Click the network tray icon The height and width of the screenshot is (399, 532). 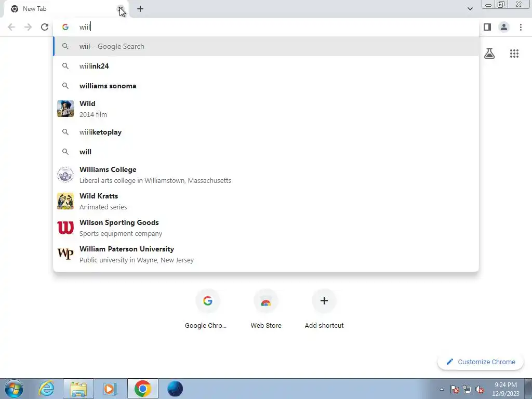pos(467,389)
